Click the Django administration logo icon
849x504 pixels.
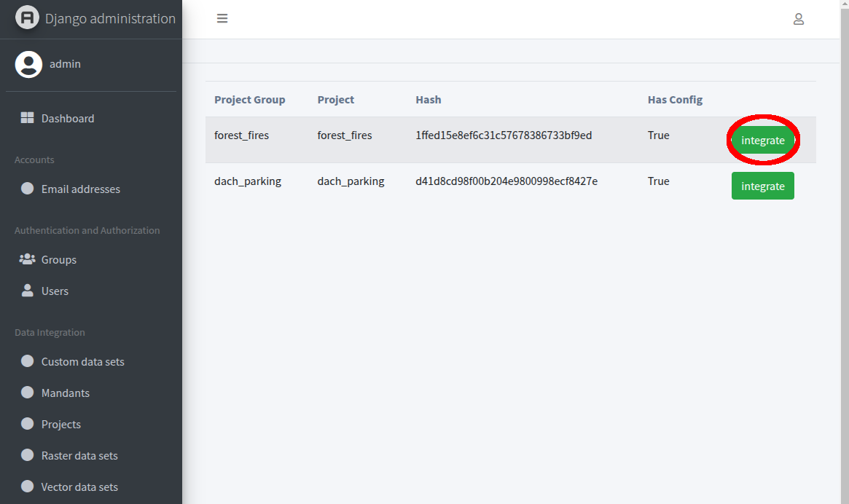click(x=27, y=17)
